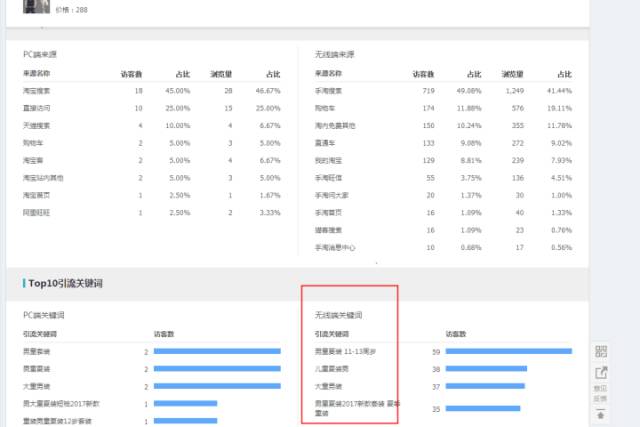Click visitor count 719 in wireless table
This screenshot has width=640, height=427.
pos(429,91)
